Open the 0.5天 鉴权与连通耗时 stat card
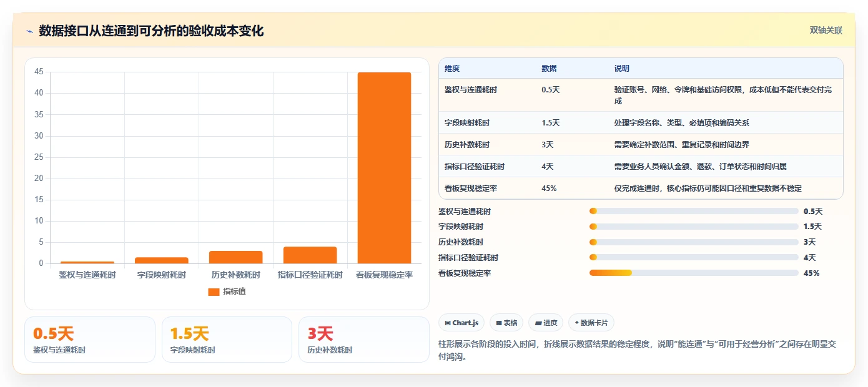 (x=90, y=340)
